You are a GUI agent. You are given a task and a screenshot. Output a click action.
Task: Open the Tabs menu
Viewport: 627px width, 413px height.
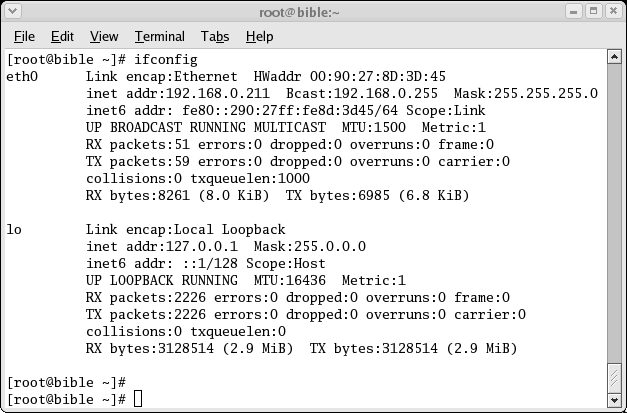[x=215, y=36]
